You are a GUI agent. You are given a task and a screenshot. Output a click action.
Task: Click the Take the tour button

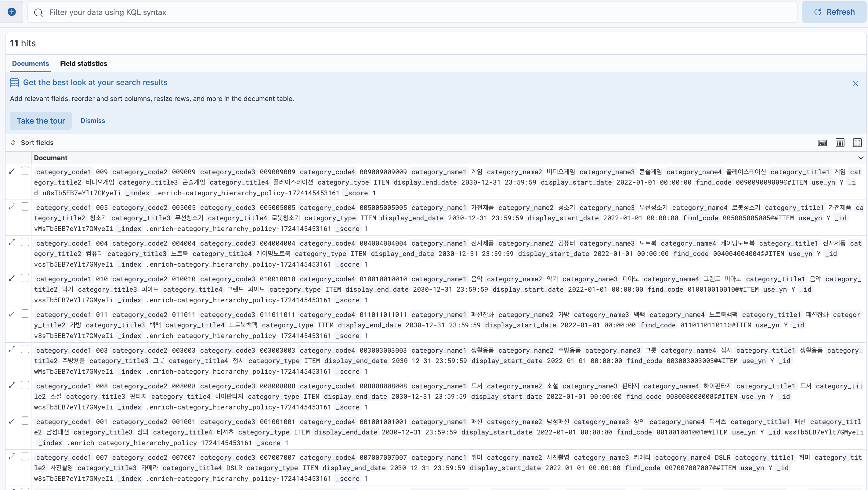pyautogui.click(x=41, y=121)
